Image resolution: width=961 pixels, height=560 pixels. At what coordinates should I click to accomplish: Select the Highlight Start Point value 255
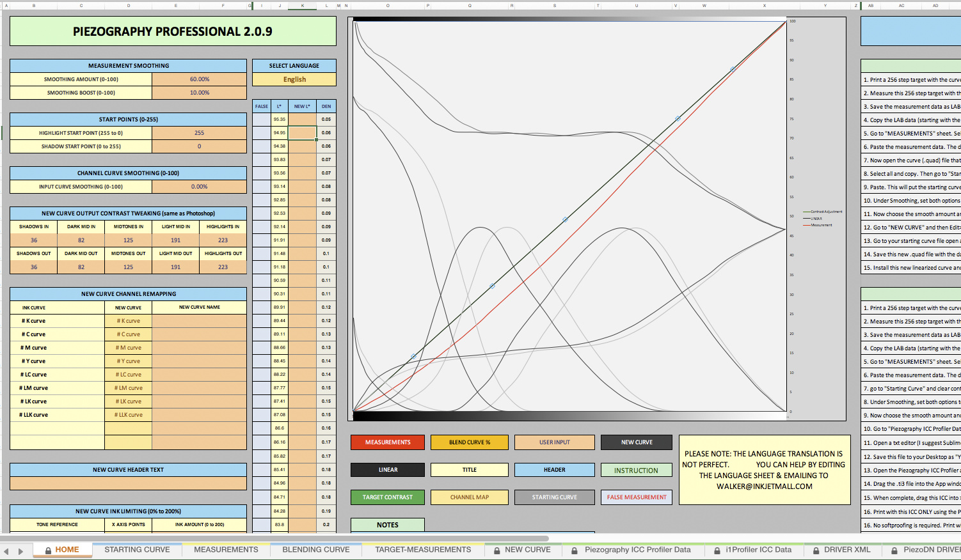pos(199,133)
